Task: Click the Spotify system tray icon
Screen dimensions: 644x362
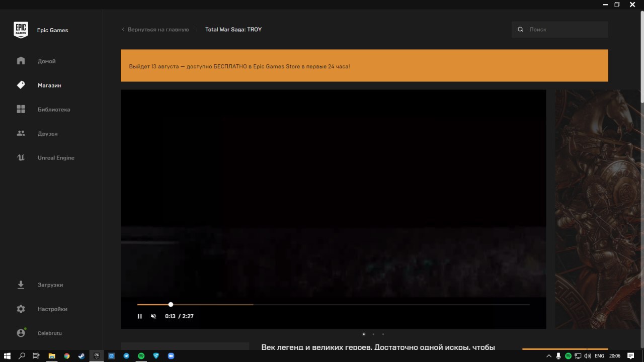Action: pyautogui.click(x=568, y=356)
